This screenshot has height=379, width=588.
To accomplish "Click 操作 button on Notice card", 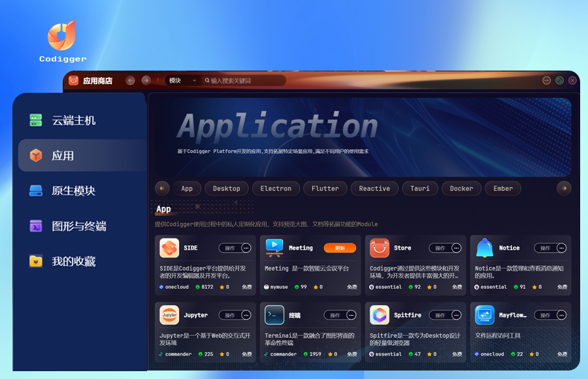I will [x=546, y=248].
